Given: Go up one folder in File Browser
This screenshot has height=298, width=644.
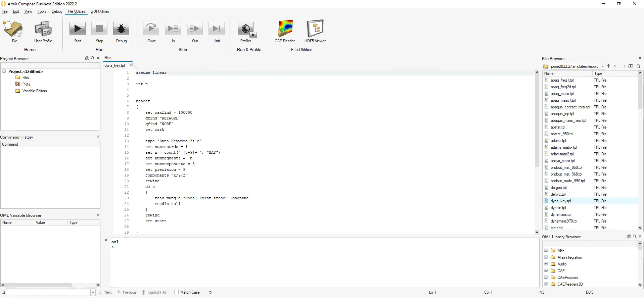Looking at the screenshot, I should click(x=609, y=66).
